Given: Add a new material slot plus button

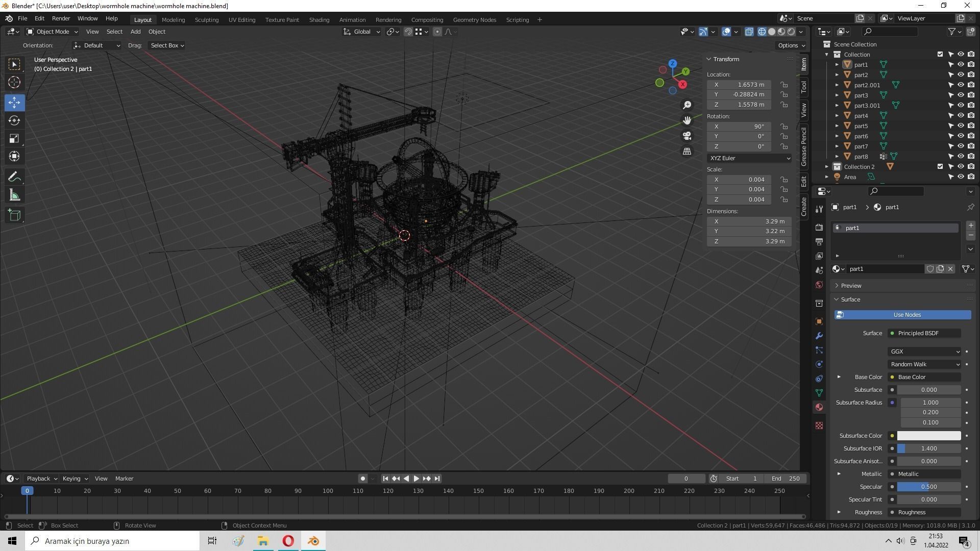Looking at the screenshot, I should pos(970,226).
